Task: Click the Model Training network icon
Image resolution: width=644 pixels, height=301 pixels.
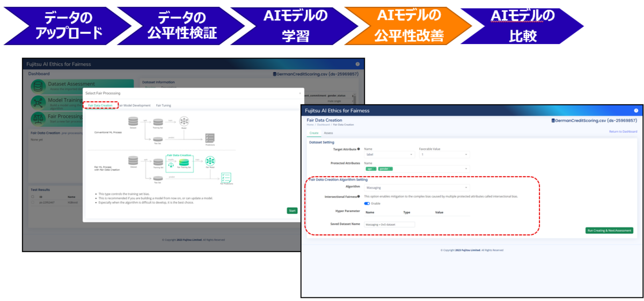Action: pyautogui.click(x=39, y=102)
